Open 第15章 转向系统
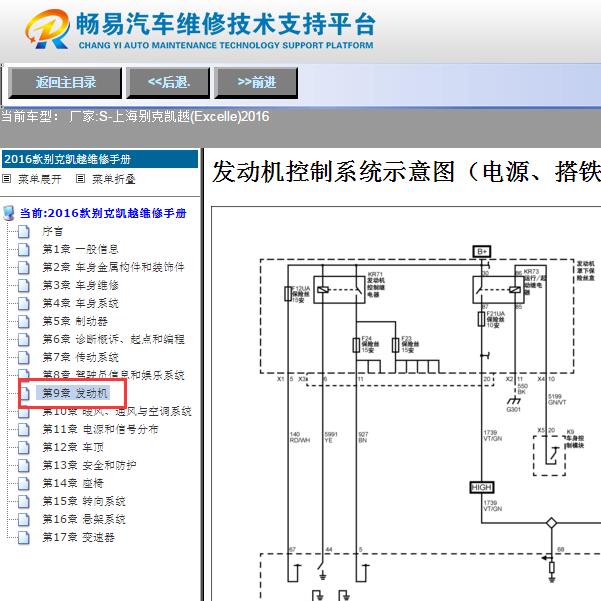601x601 pixels. pos(84,501)
